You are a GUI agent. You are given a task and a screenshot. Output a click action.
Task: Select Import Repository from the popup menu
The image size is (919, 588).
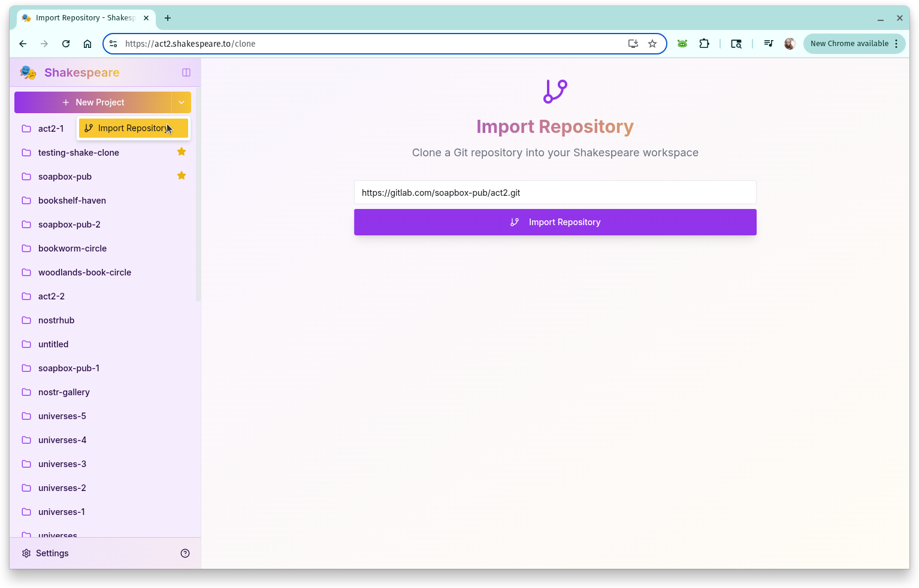click(132, 128)
